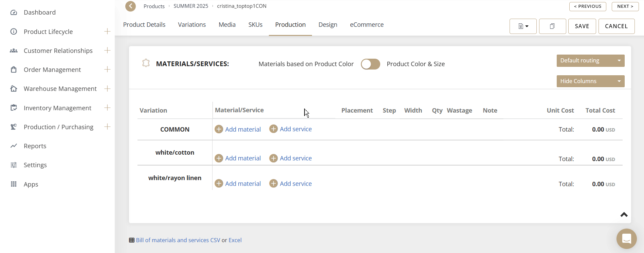Open the document export dropdown button
The image size is (644, 253).
pyautogui.click(x=523, y=26)
